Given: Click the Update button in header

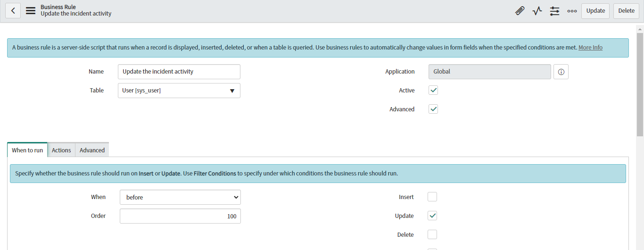Looking at the screenshot, I should tap(595, 11).
